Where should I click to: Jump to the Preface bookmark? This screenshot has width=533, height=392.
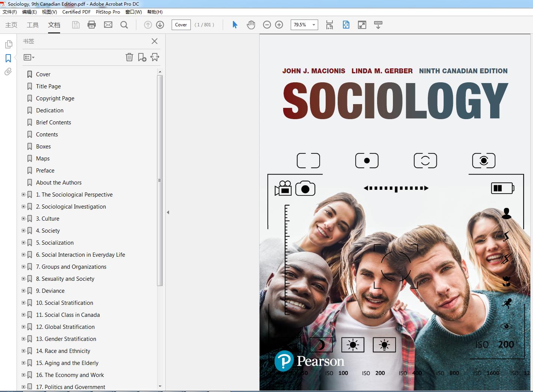(x=45, y=170)
